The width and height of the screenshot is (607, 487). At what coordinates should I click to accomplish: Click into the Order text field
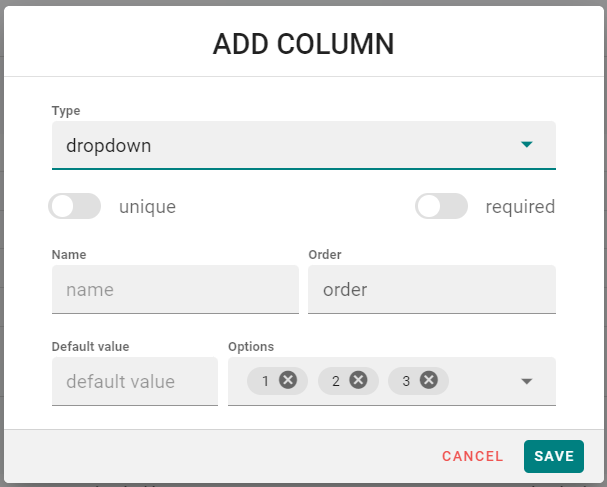click(x=431, y=290)
